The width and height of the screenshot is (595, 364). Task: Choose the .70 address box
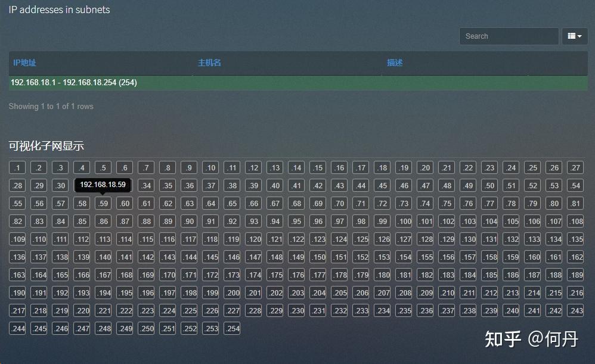tap(339, 203)
